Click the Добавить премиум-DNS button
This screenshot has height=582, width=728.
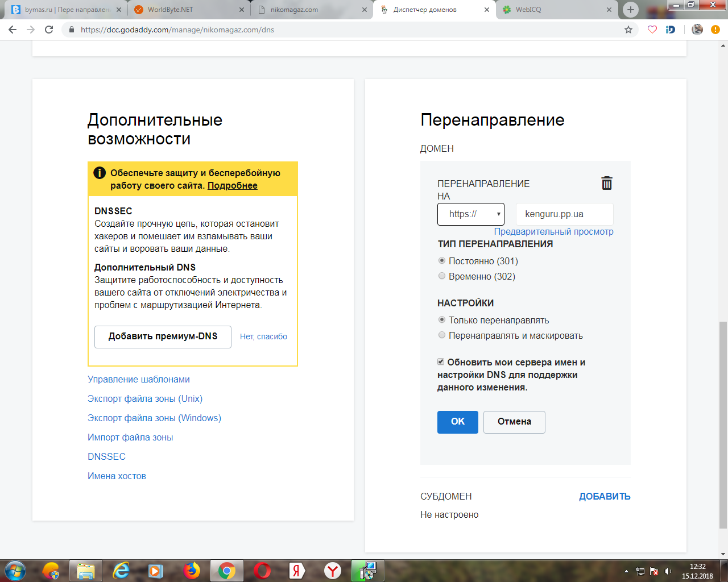pos(163,336)
